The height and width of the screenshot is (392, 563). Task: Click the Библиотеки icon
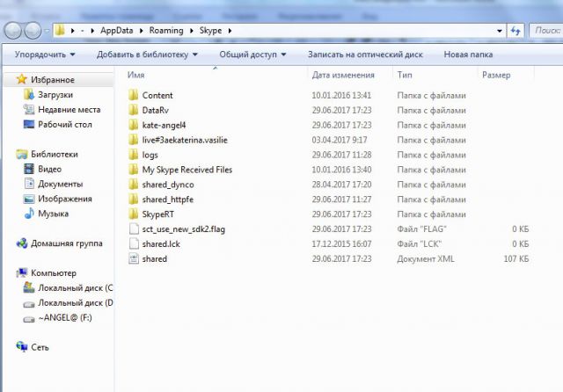[x=21, y=154]
